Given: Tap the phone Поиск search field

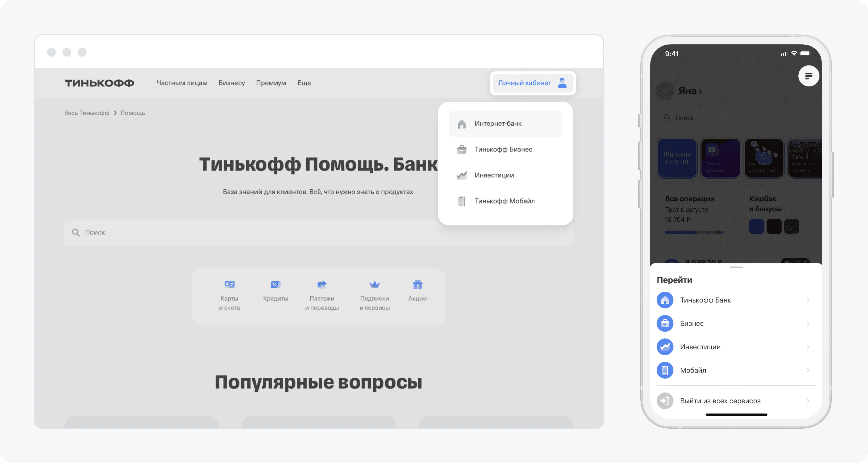Looking at the screenshot, I should (736, 118).
